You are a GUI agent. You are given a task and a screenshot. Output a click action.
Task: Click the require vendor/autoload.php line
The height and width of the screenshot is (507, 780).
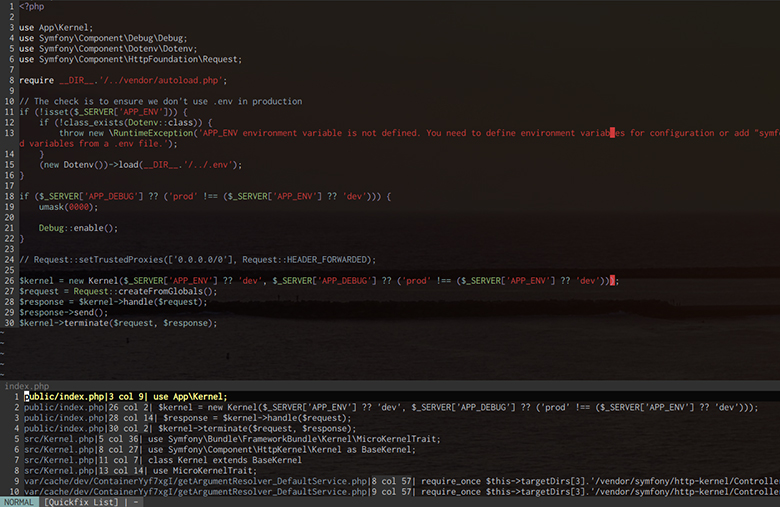point(123,80)
